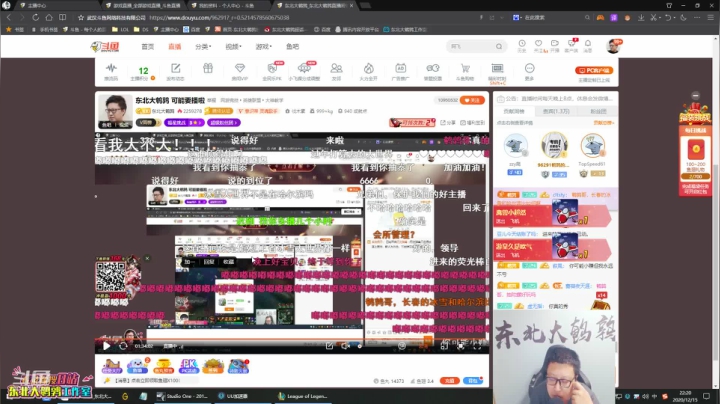The image size is (720, 404).
Task: Click the browser address bar URL
Action: [219, 17]
